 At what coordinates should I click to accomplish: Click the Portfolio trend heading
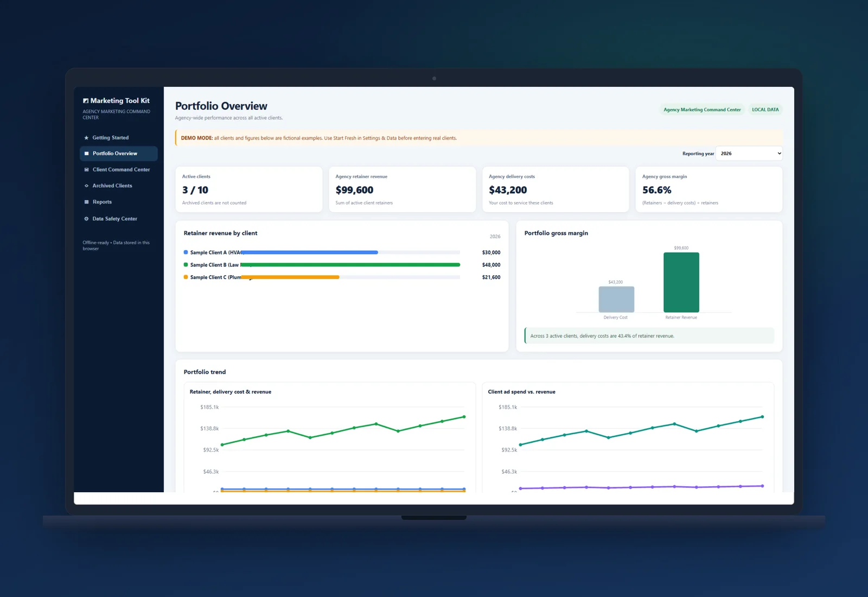[x=205, y=372]
